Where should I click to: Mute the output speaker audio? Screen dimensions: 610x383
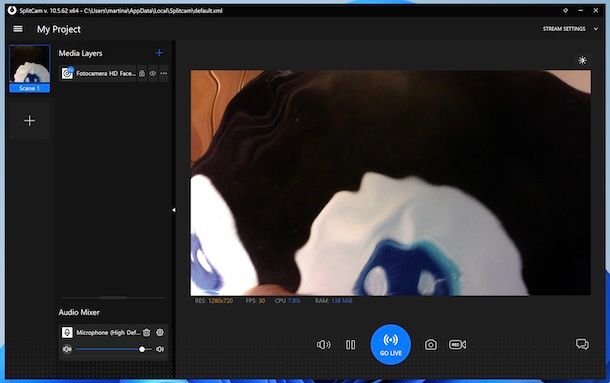[323, 344]
